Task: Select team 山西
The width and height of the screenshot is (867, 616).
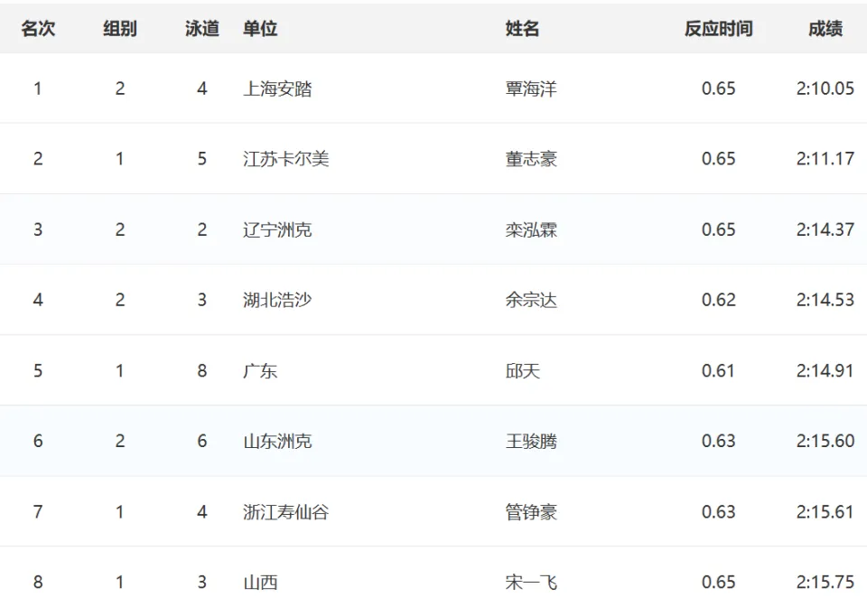Action: coord(260,582)
